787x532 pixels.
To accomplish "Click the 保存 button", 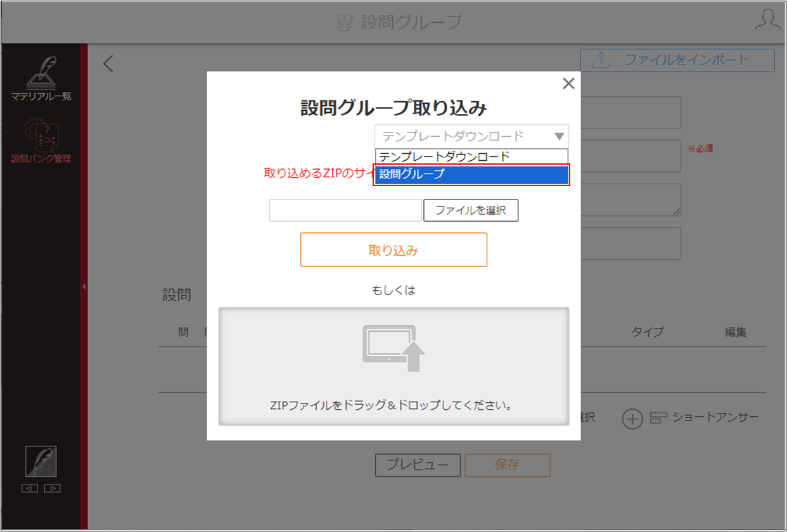I will coord(508,465).
